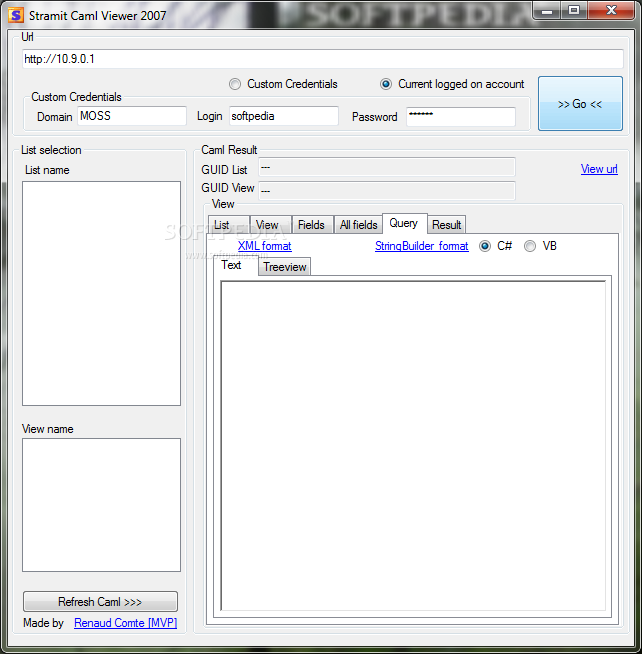Click the StringBuilder format link
The height and width of the screenshot is (654, 642).
[x=421, y=246]
